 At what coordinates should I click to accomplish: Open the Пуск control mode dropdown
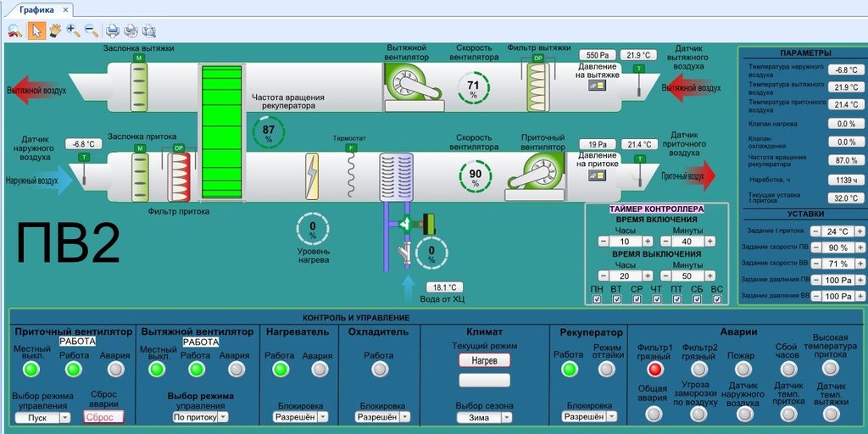pos(64,418)
